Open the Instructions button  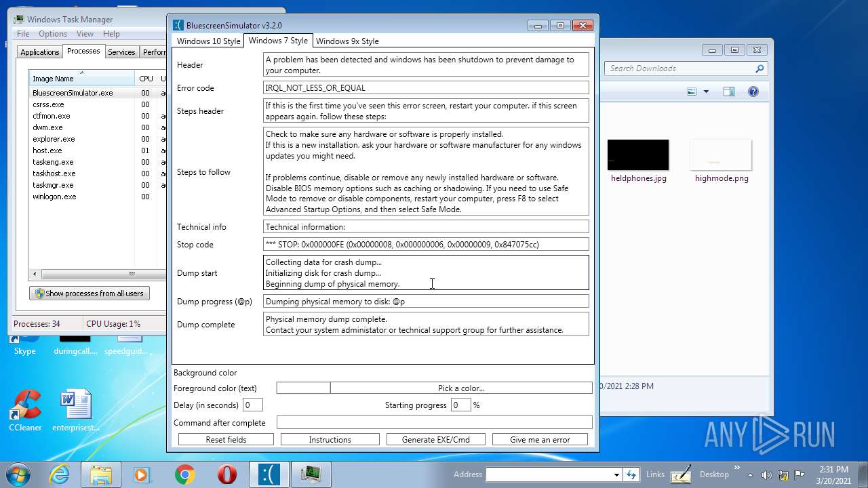[x=330, y=439]
